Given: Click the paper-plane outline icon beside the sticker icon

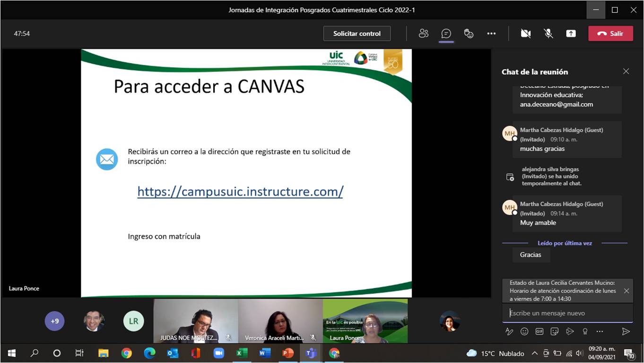Looking at the screenshot, I should coord(570,332).
